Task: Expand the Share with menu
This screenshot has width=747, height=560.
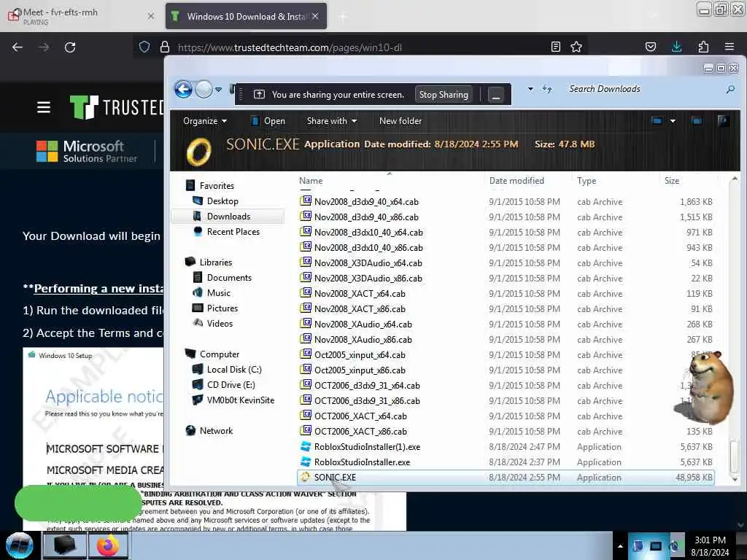Action: (x=332, y=121)
